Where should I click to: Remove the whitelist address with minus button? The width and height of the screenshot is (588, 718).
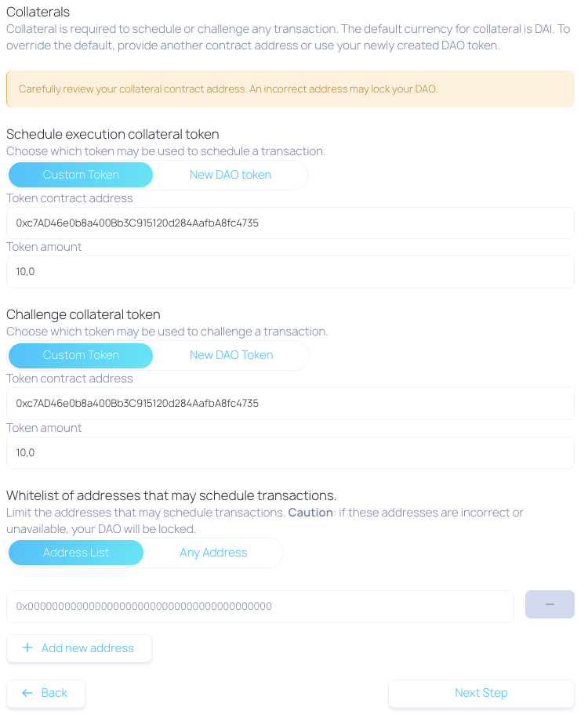click(550, 604)
